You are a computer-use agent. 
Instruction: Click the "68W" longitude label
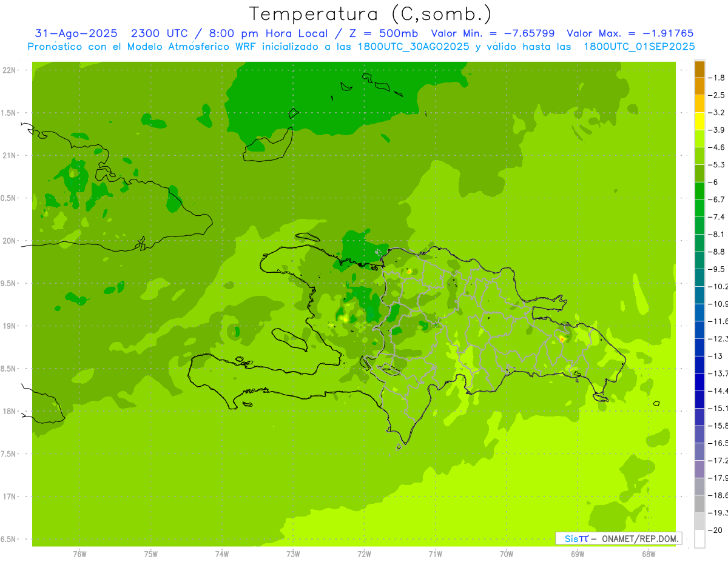point(649,554)
